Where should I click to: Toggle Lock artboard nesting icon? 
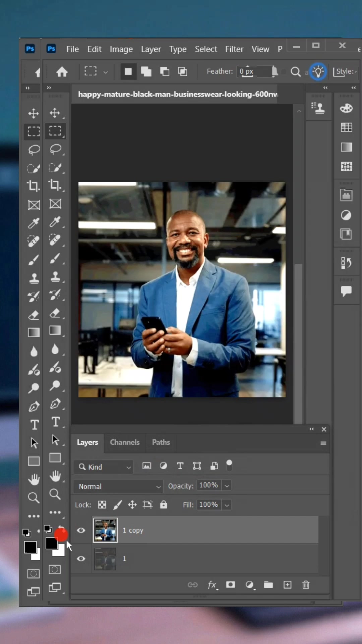pyautogui.click(x=147, y=505)
